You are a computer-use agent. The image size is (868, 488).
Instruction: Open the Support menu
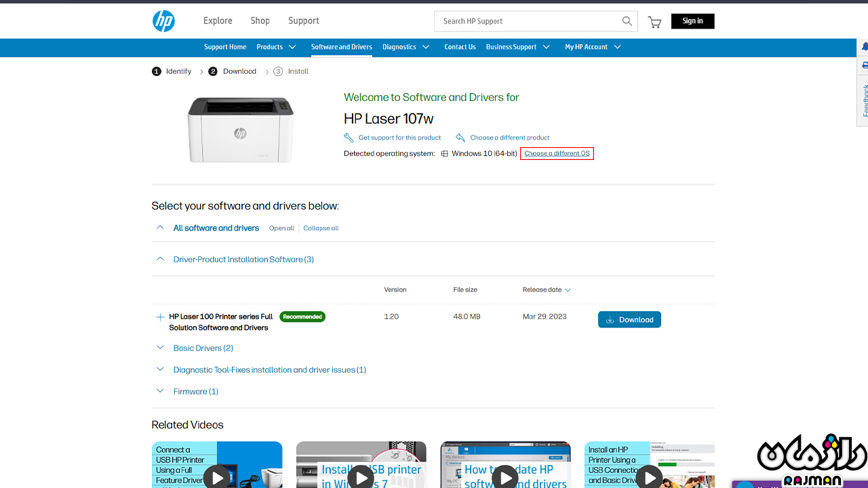click(x=304, y=21)
